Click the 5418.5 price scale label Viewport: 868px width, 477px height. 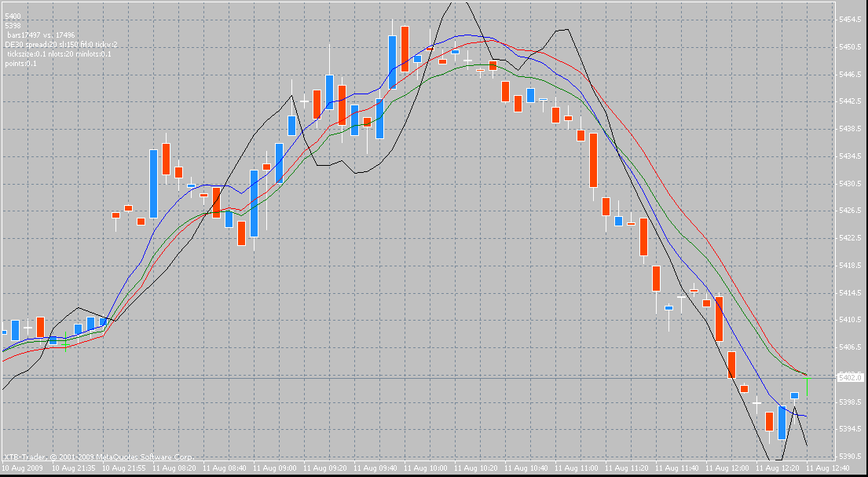[849, 266]
